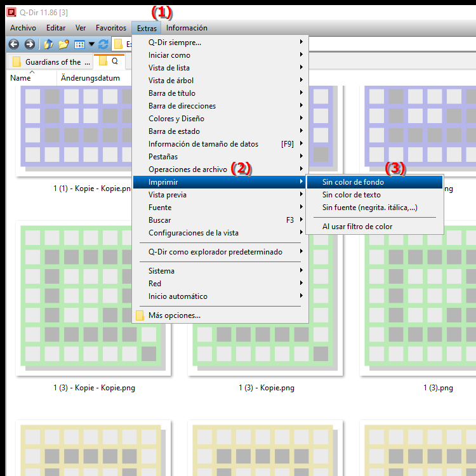This screenshot has height=476, width=476.
Task: Open Configuraciones de la vista submenu
Action: [x=221, y=233]
